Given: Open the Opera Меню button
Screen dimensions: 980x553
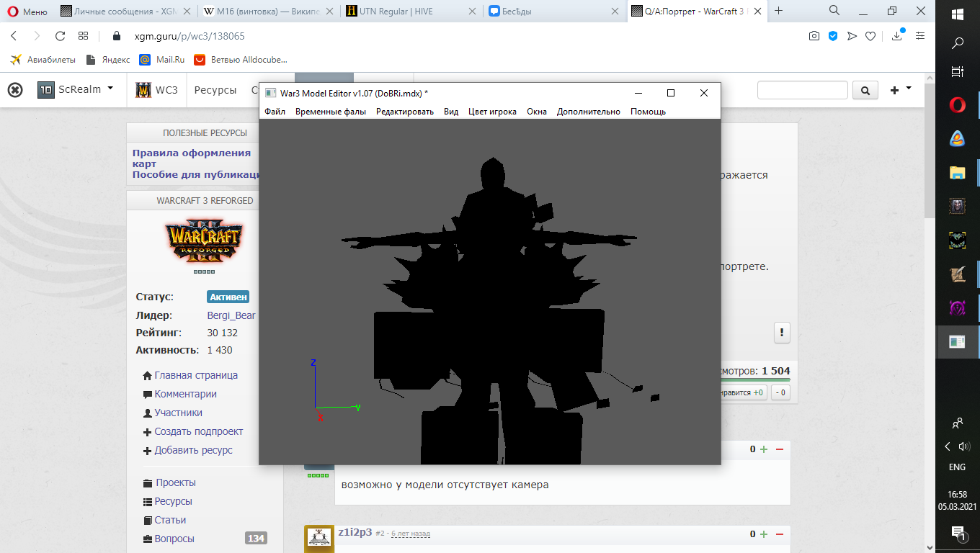Looking at the screenshot, I should (x=27, y=12).
